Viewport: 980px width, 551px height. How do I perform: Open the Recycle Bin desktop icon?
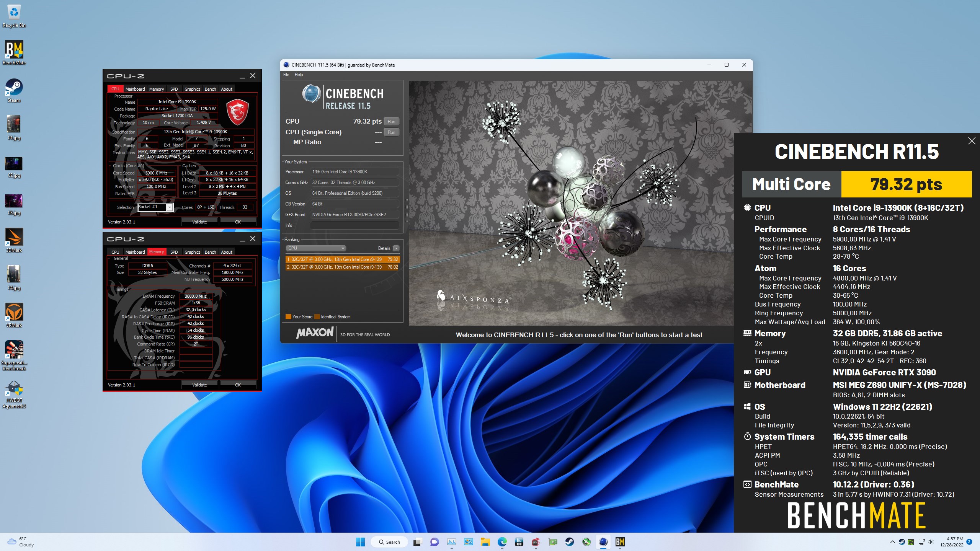click(14, 16)
